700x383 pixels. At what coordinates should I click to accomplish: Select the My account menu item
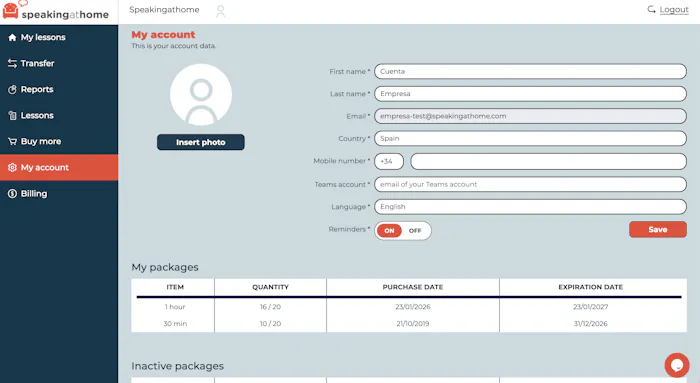pos(59,167)
